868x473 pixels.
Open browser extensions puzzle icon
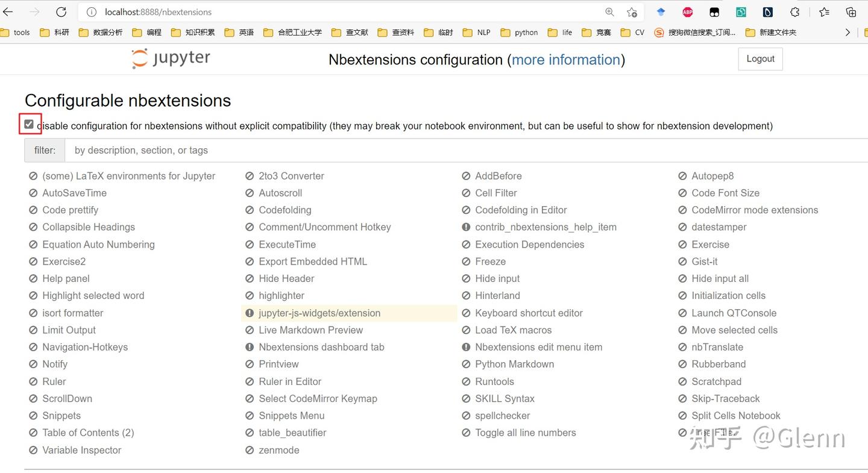pos(795,12)
